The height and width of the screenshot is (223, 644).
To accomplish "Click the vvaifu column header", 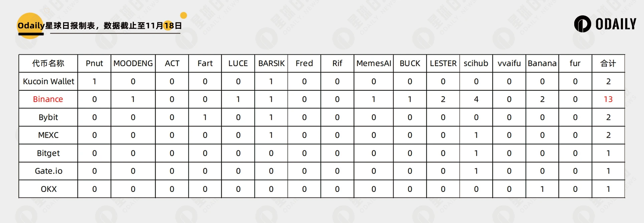I will click(x=509, y=63).
